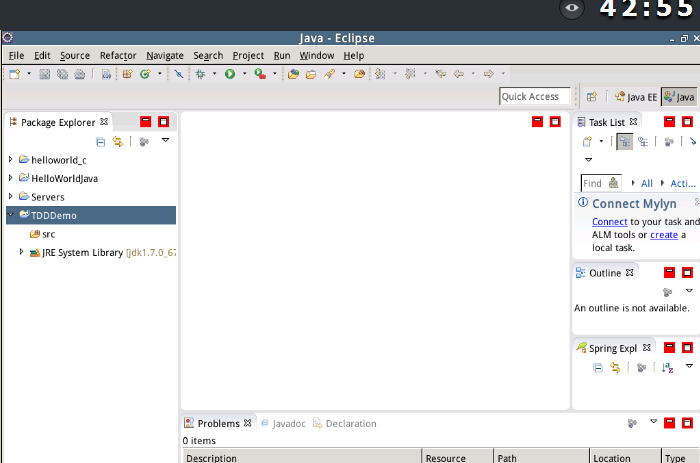Toggle the Scheduled view in Task List
This screenshot has height=463, width=700.
643,142
